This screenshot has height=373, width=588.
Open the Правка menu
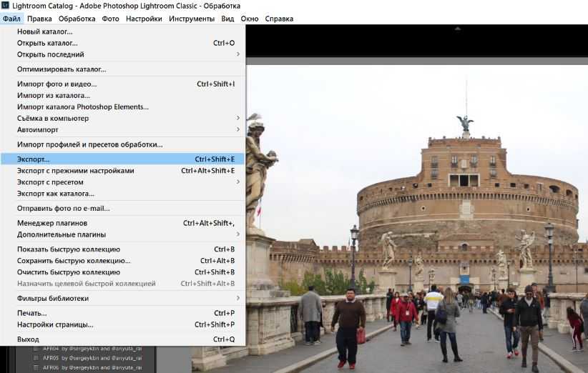[x=39, y=19]
